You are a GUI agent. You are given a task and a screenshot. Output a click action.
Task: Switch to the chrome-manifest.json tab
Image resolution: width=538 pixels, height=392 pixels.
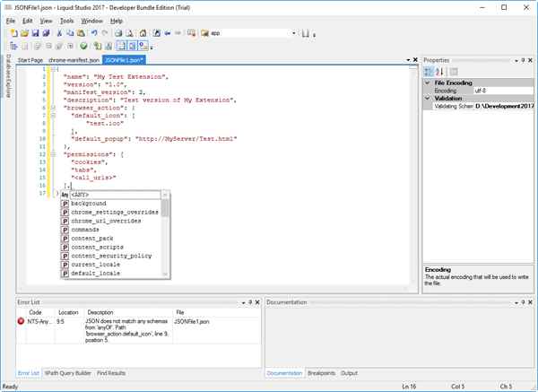click(74, 60)
